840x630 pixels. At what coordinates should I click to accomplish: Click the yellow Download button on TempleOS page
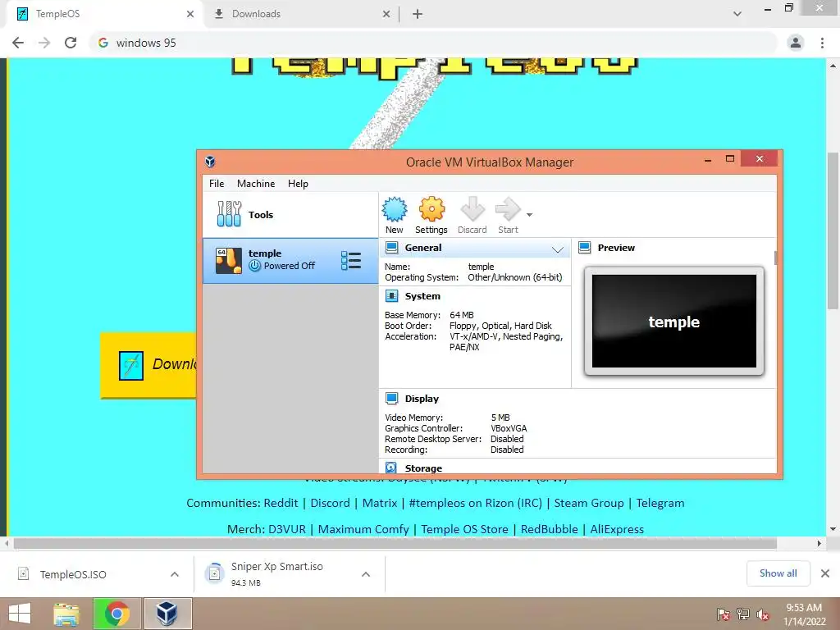coord(148,365)
